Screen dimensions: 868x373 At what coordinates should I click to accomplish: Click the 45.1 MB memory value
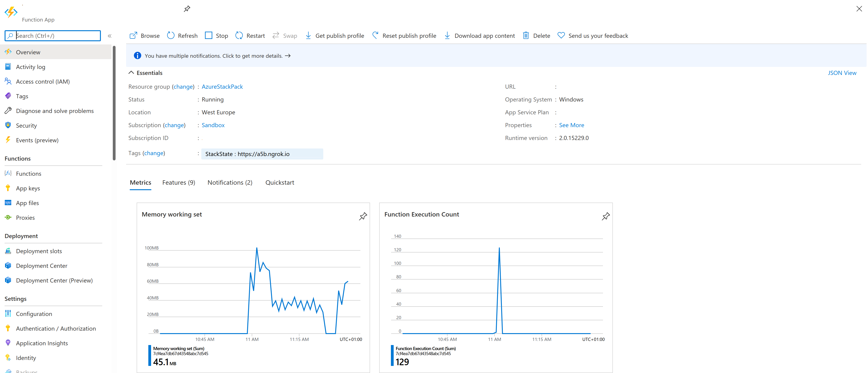coord(165,362)
